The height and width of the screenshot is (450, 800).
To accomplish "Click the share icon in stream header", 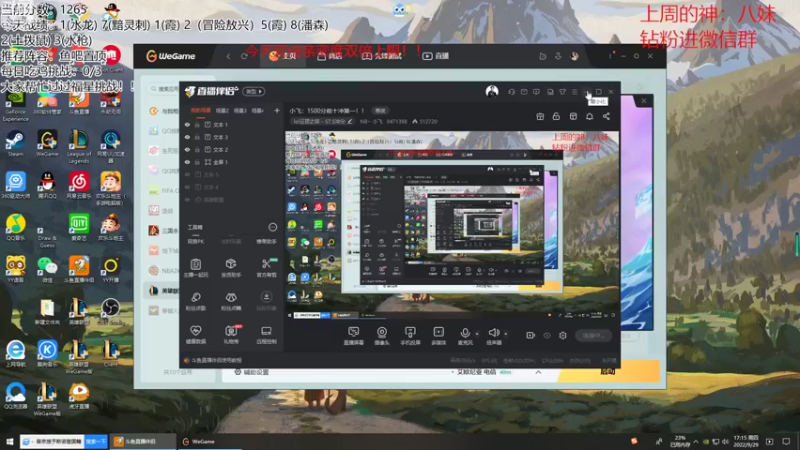I will [606, 116].
